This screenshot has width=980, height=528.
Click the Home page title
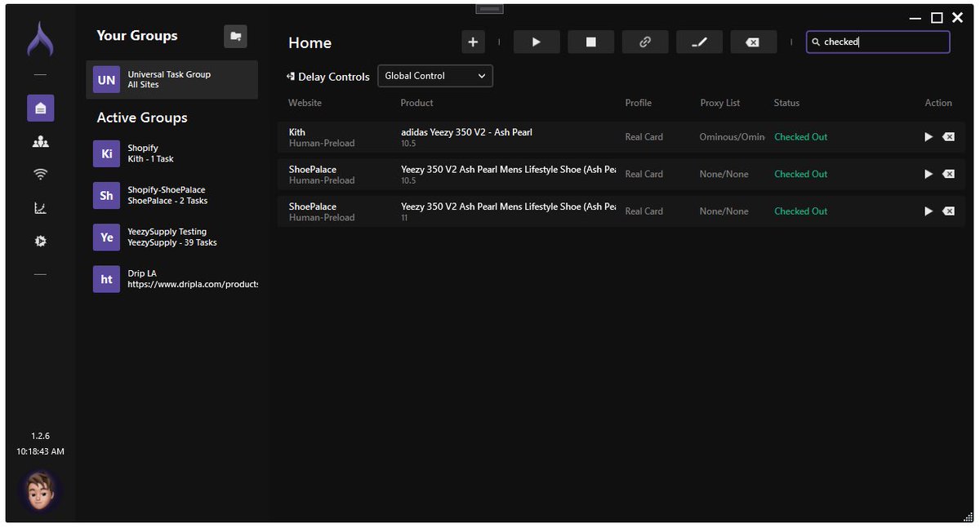(310, 43)
